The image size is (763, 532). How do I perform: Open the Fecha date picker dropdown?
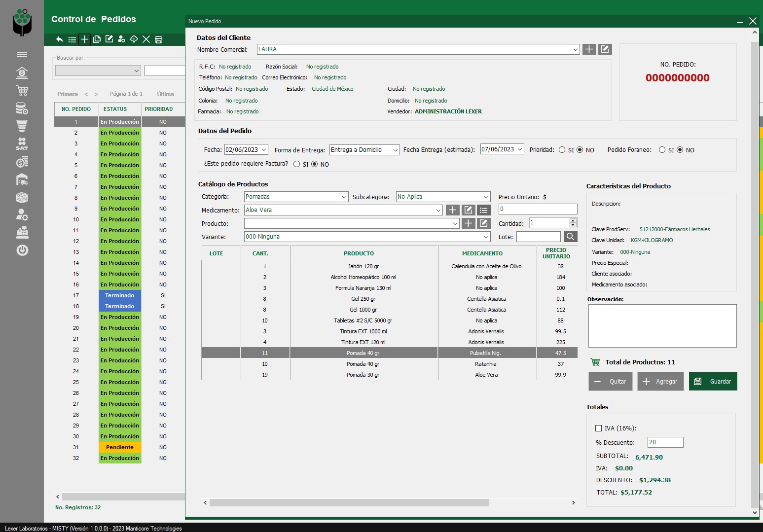264,149
